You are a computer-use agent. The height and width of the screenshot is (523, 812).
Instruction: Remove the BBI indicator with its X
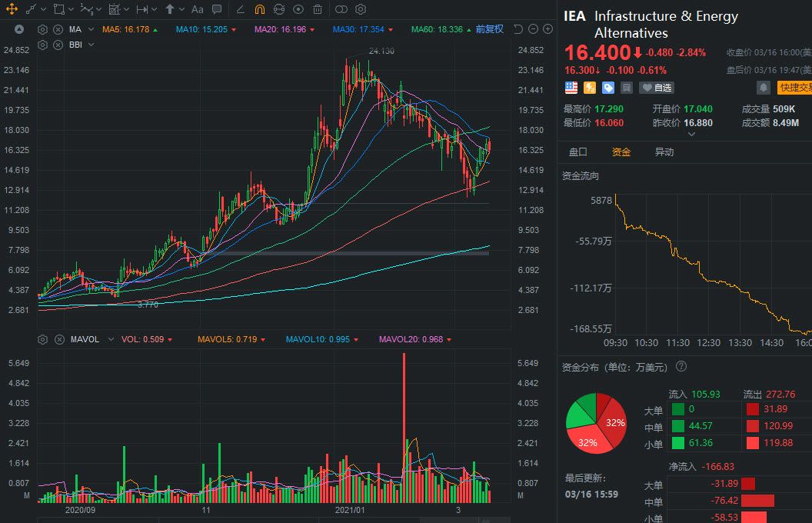coord(58,45)
